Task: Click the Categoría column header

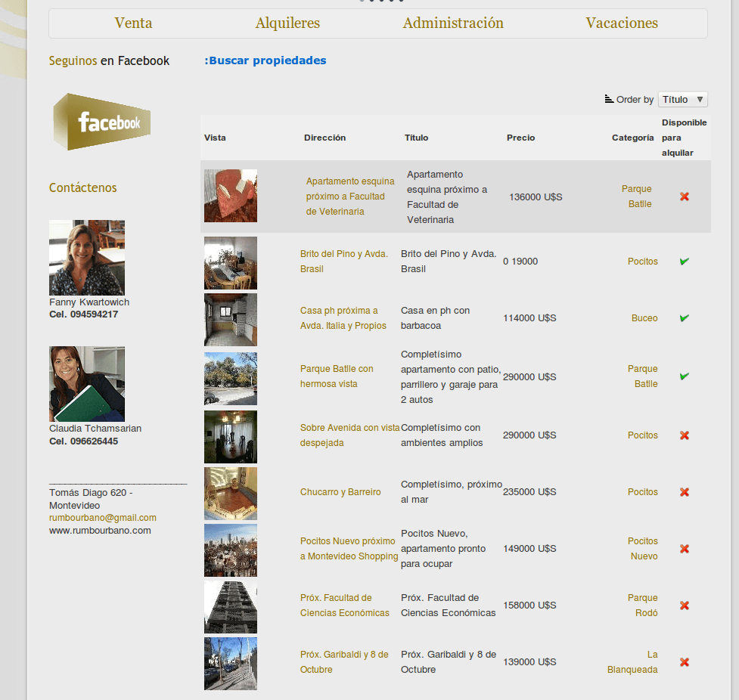Action: tap(632, 138)
